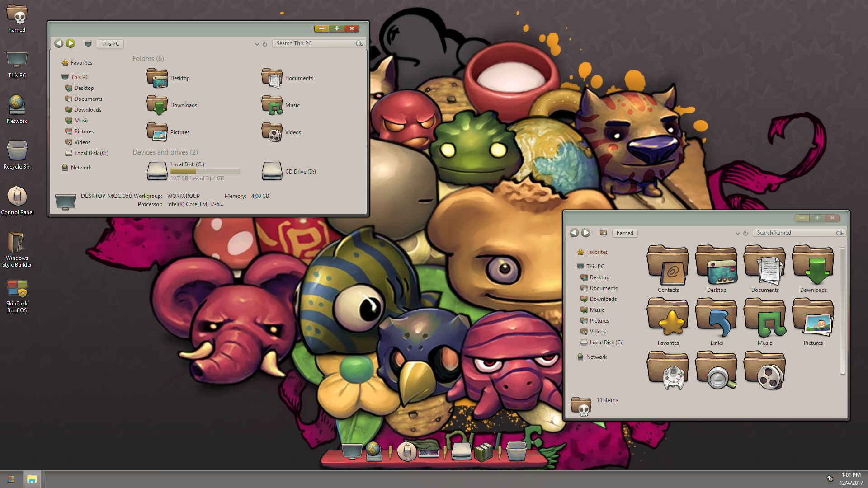Click Favorites in This PC window sidebar
This screenshot has width=868, height=488.
pyautogui.click(x=81, y=63)
